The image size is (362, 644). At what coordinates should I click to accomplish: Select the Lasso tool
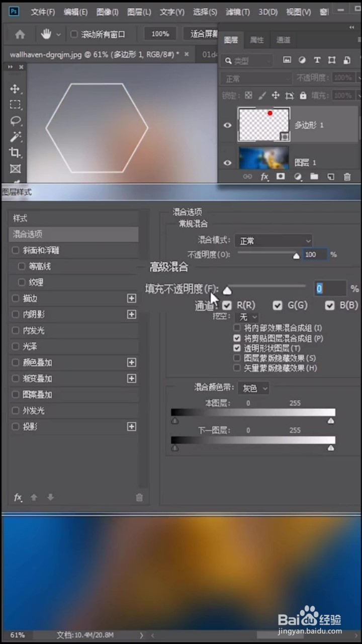(x=15, y=121)
